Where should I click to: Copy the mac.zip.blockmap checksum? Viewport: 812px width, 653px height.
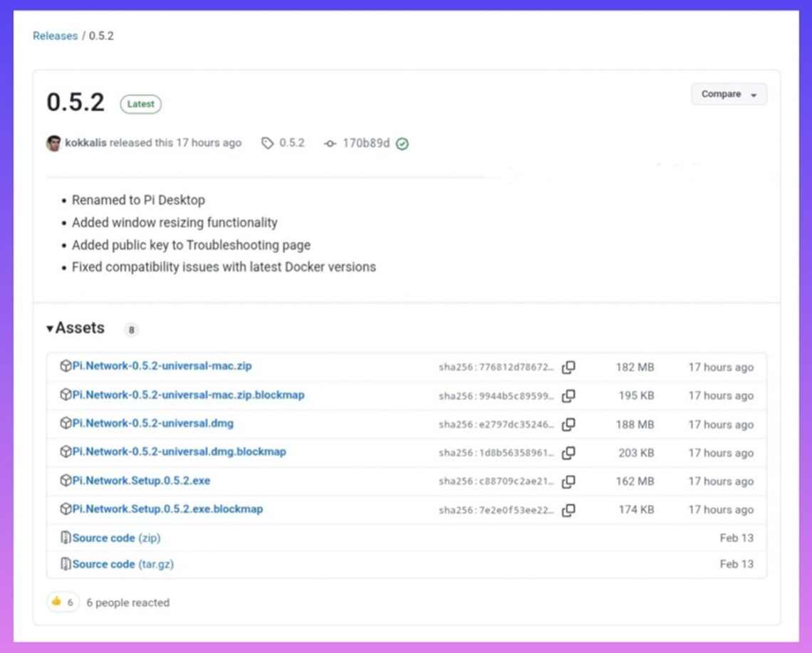tap(568, 396)
